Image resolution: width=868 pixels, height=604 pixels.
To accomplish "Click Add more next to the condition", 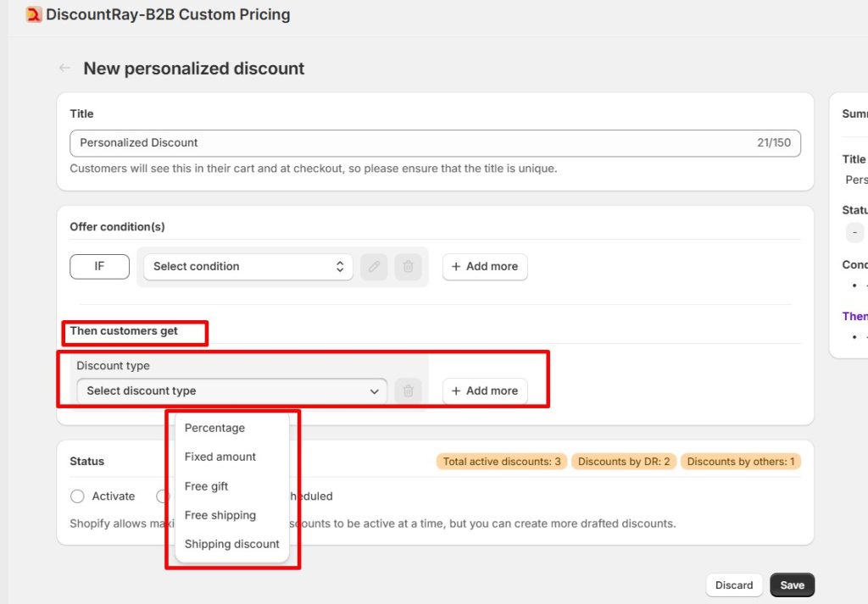I will click(485, 266).
